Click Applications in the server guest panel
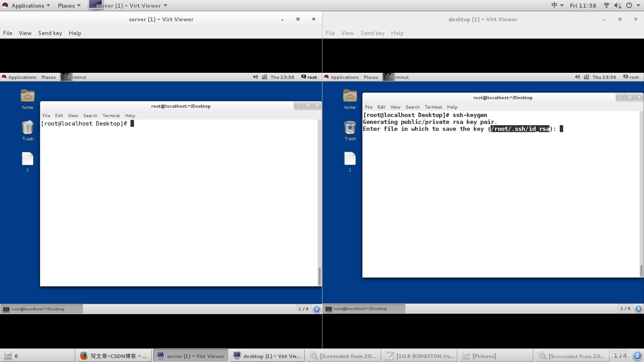 coord(19,77)
